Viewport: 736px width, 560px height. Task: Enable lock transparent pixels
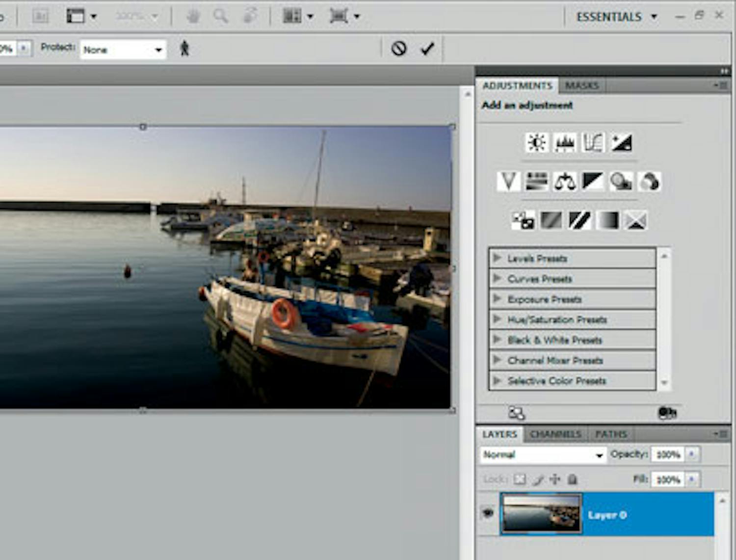point(520,480)
